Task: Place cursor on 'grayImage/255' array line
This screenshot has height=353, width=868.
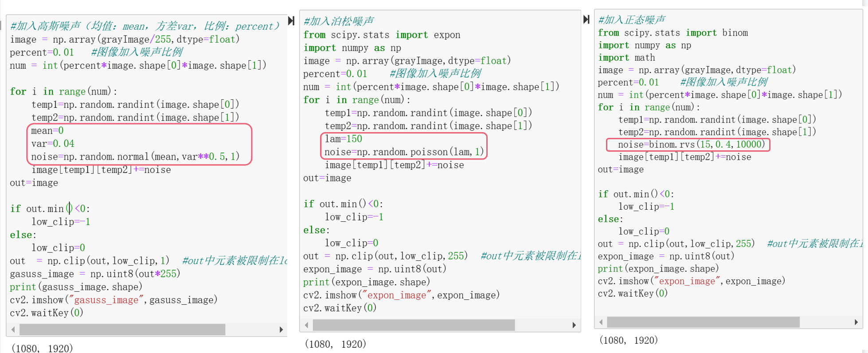Action: pos(125,39)
